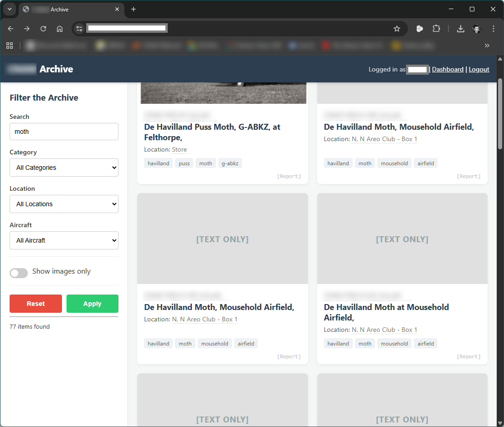This screenshot has width=504, height=427.
Task: Open the Chrome profile avatar
Action: 477,29
